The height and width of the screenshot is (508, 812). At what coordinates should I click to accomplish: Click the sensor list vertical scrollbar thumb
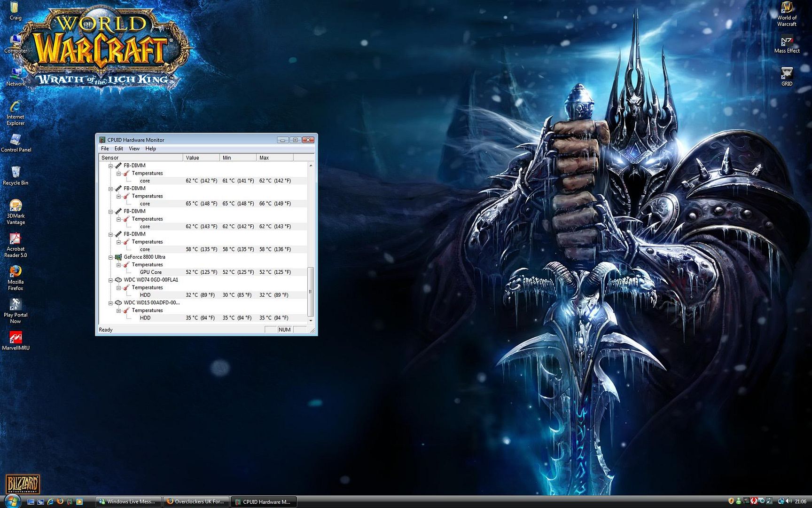coord(310,292)
